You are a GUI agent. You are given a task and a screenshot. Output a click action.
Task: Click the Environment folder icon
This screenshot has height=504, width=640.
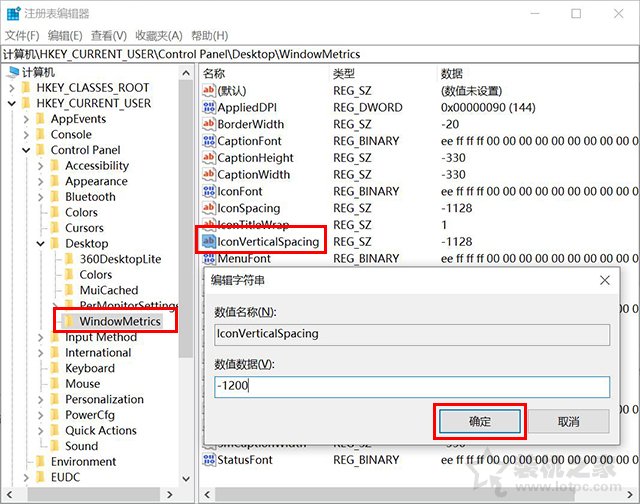40,461
